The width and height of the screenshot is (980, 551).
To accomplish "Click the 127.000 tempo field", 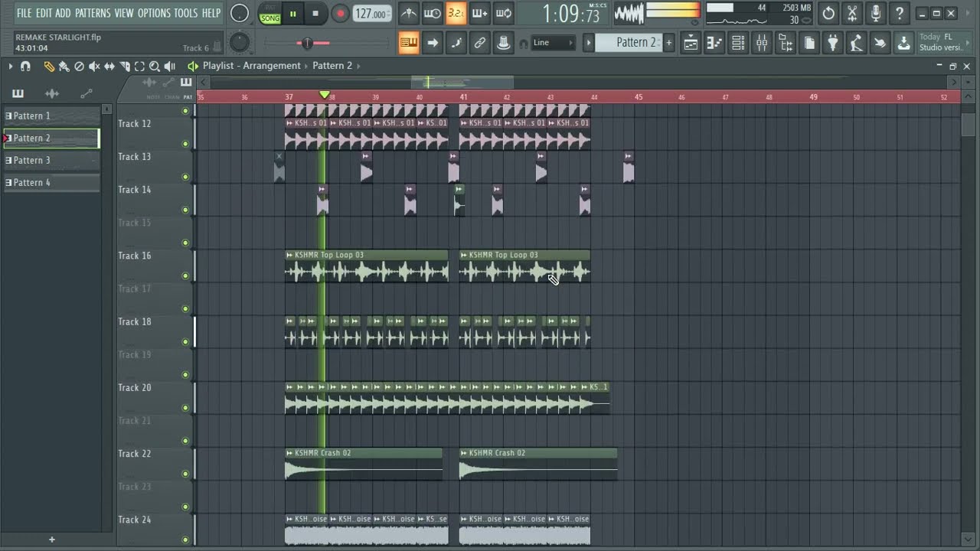I will click(x=372, y=14).
